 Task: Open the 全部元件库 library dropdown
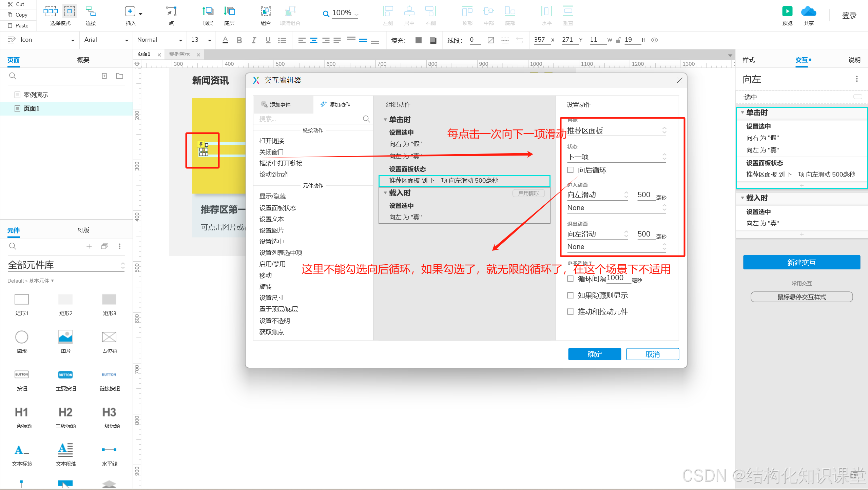[66, 265]
